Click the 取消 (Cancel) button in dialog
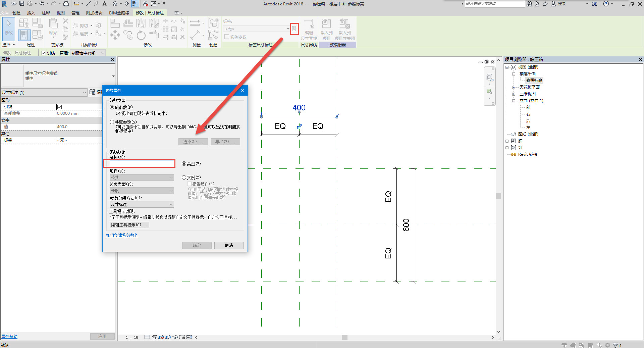 click(229, 245)
